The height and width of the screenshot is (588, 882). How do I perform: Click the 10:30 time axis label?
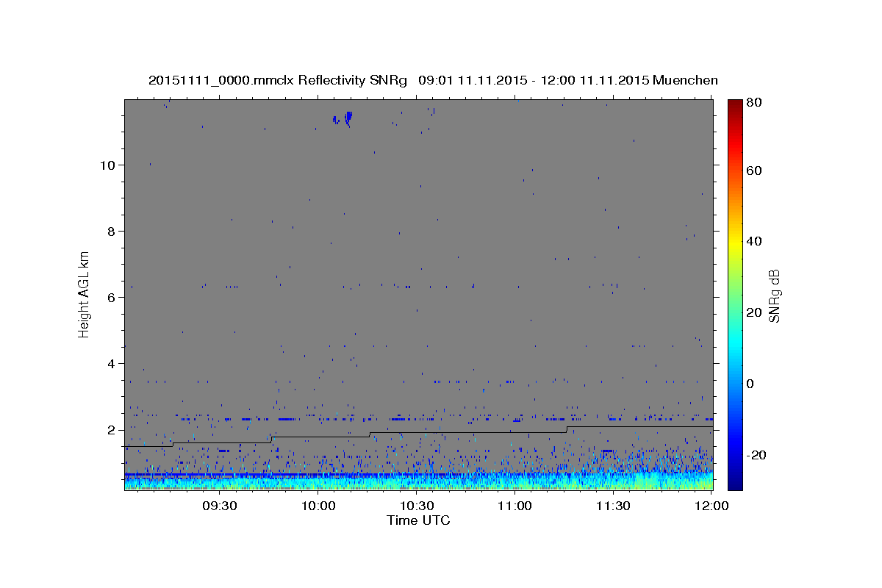[417, 506]
